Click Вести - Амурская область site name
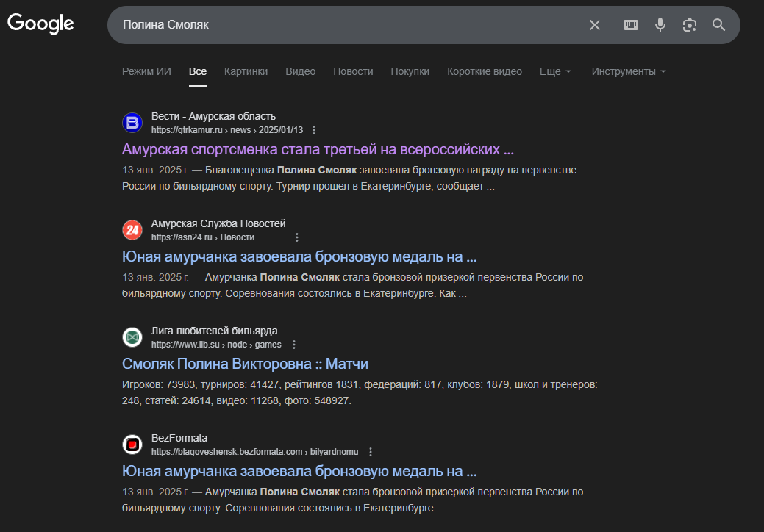 pyautogui.click(x=213, y=116)
